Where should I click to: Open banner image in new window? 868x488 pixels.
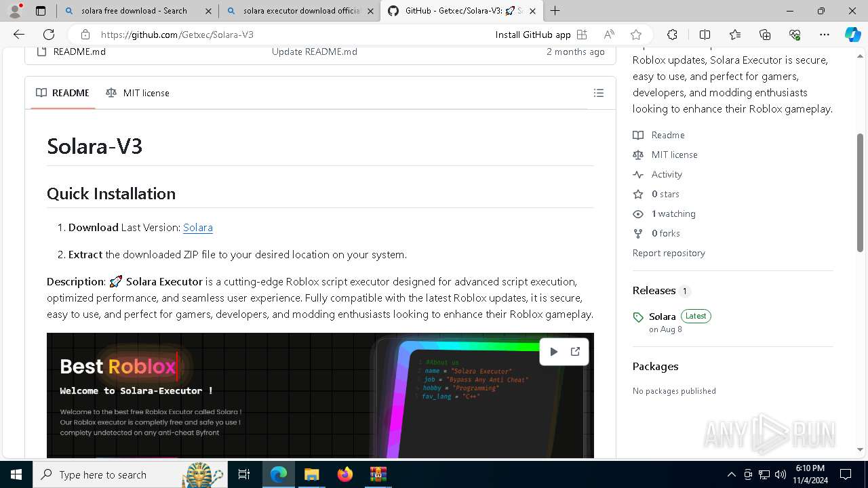click(575, 351)
